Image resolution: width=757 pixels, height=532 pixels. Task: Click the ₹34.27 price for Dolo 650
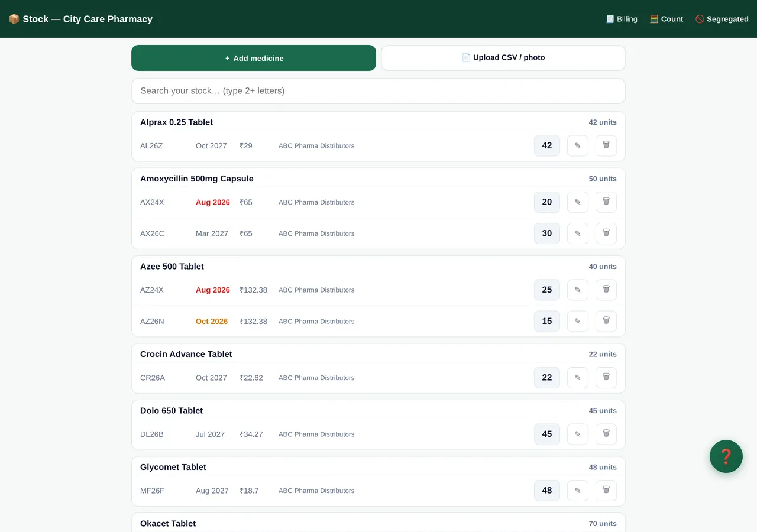pyautogui.click(x=251, y=434)
